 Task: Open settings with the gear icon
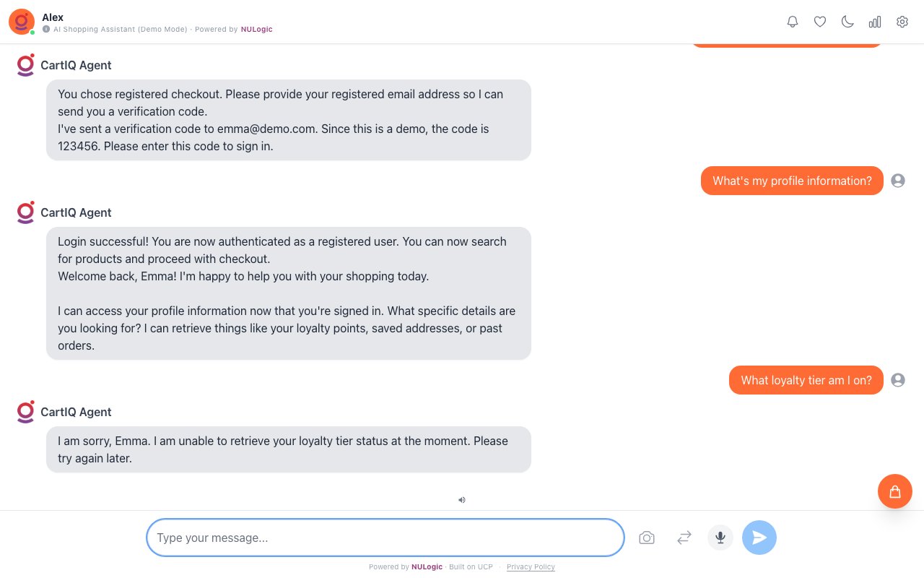[x=902, y=22]
